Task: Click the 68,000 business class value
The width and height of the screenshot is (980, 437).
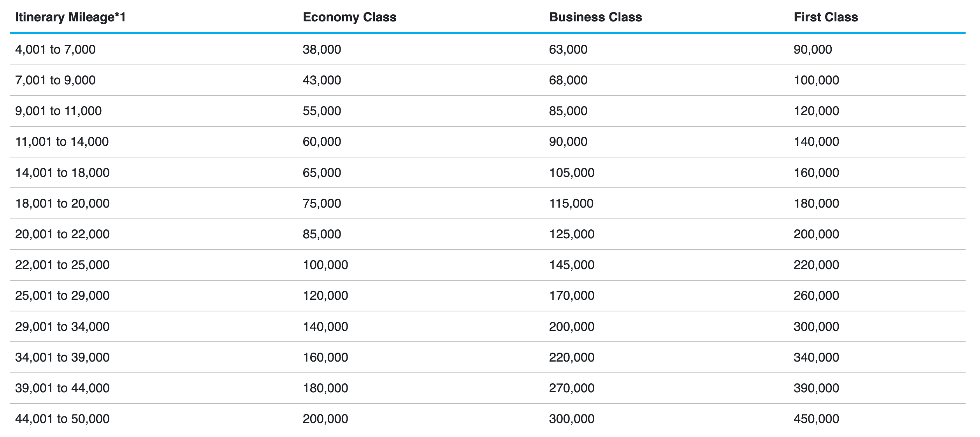Action: 568,80
